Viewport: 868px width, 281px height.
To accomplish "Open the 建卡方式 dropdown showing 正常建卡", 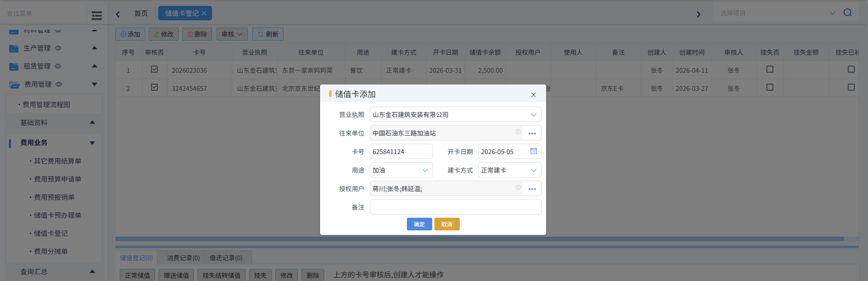I will pyautogui.click(x=533, y=170).
